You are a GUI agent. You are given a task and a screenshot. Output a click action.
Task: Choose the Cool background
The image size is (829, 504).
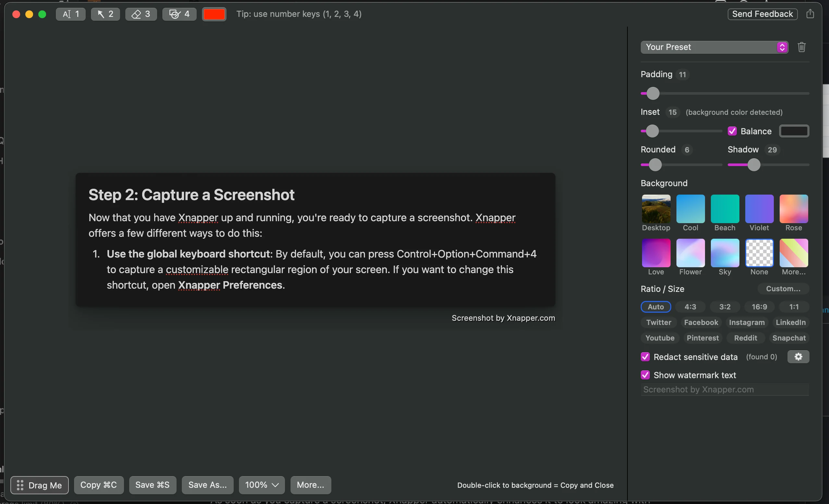690,209
